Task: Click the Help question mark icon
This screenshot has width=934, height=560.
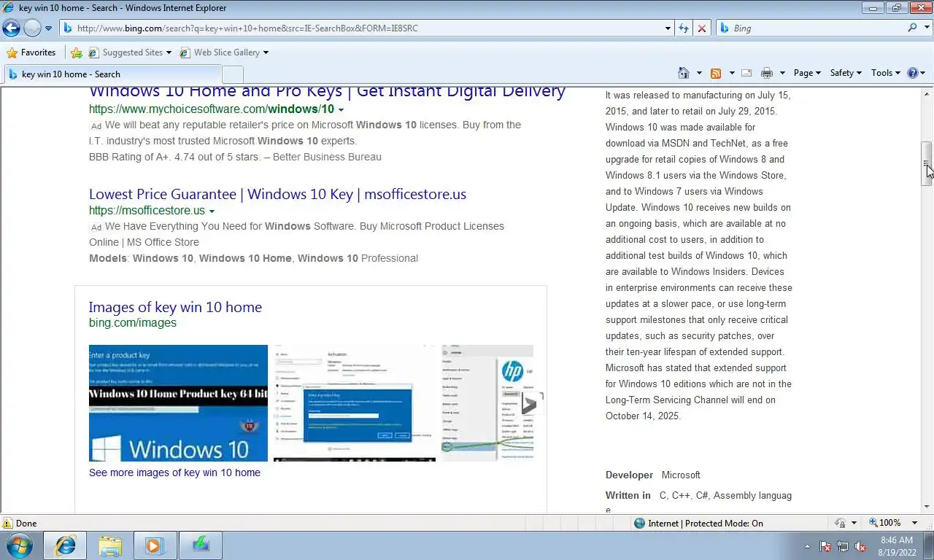Action: [912, 73]
